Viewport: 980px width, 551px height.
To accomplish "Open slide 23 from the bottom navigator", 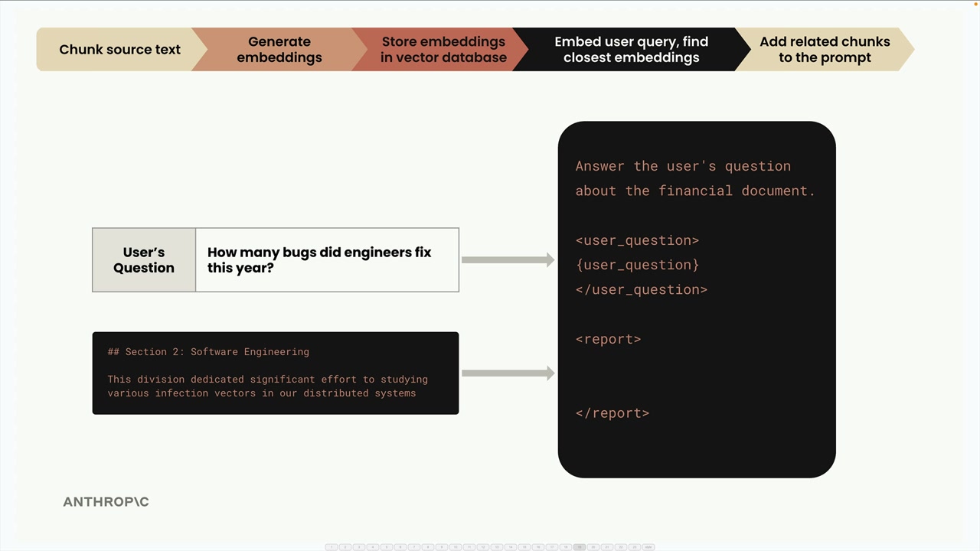I will click(x=635, y=547).
